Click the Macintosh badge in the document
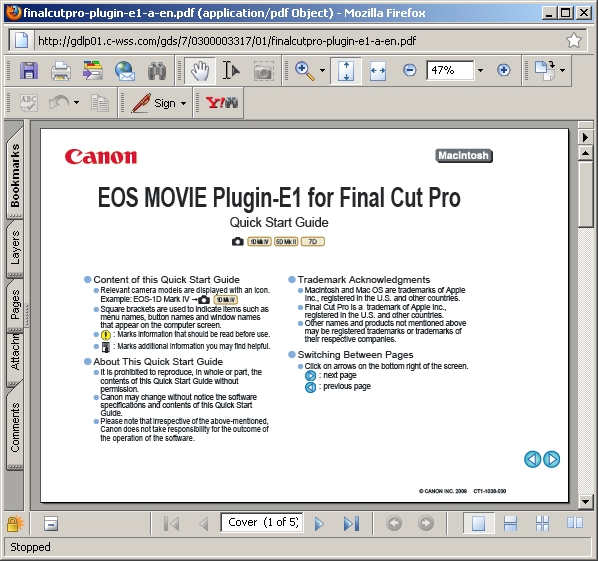 tap(464, 156)
